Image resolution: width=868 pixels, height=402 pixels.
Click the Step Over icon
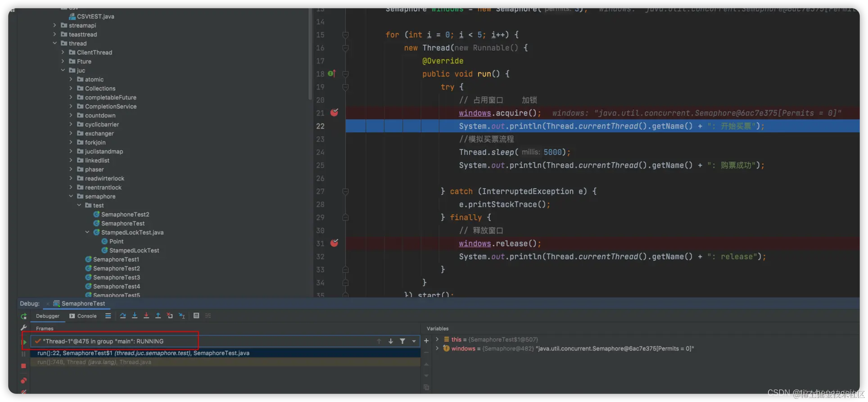[123, 316]
